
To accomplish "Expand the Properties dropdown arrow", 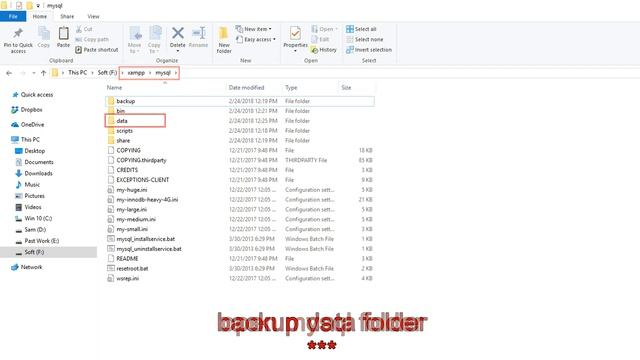I will pos(295,51).
